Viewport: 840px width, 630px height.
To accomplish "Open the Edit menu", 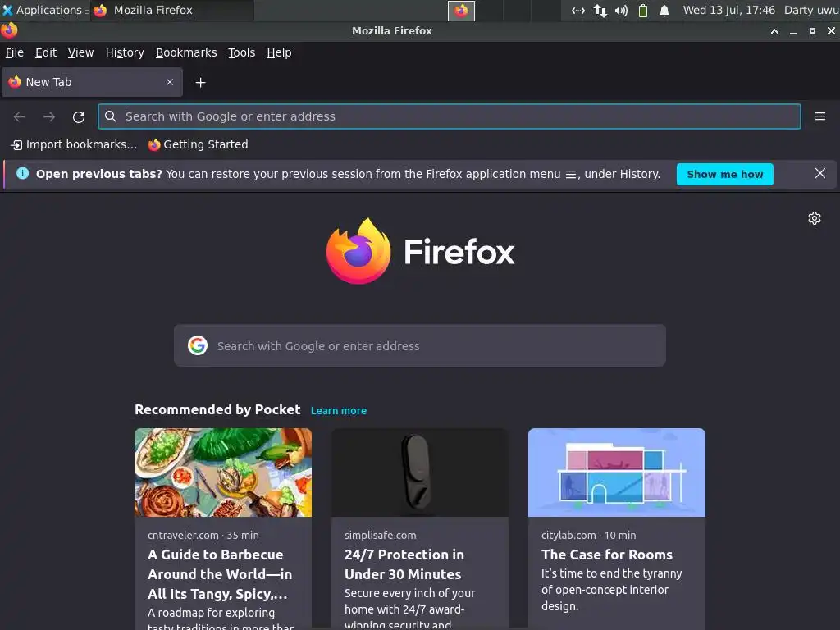I will pyautogui.click(x=46, y=52).
